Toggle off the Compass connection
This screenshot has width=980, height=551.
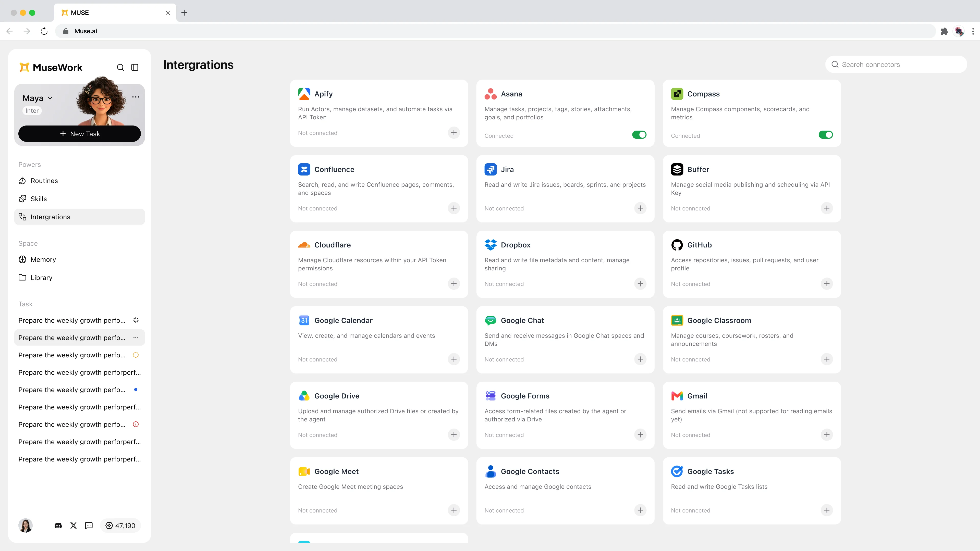(x=826, y=135)
